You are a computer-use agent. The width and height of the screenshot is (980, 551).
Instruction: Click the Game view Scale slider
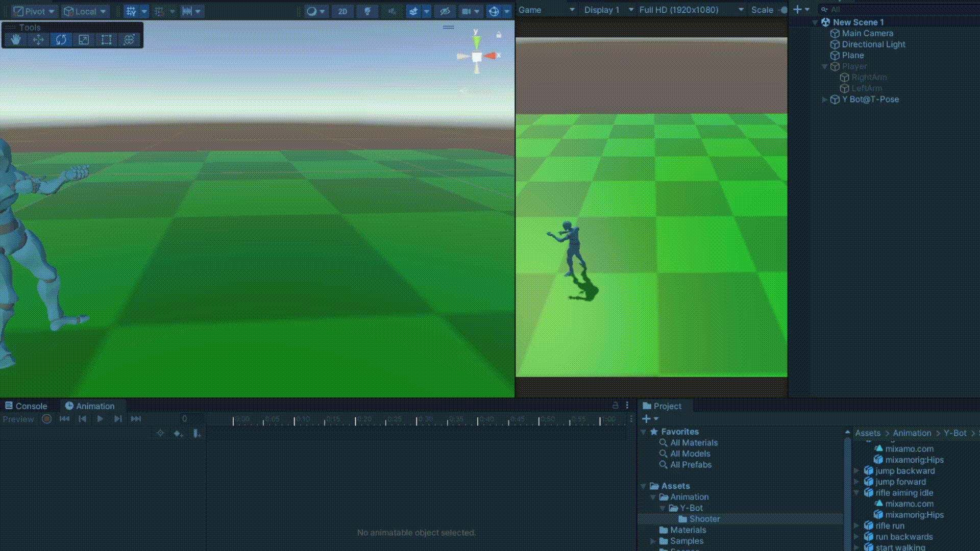[783, 10]
